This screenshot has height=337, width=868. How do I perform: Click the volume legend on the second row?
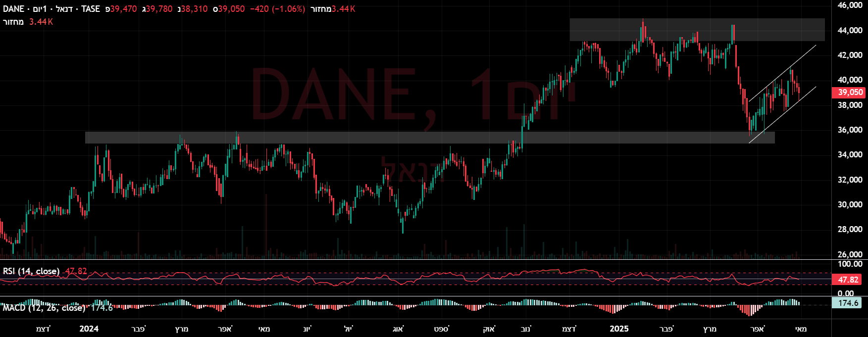[x=28, y=22]
